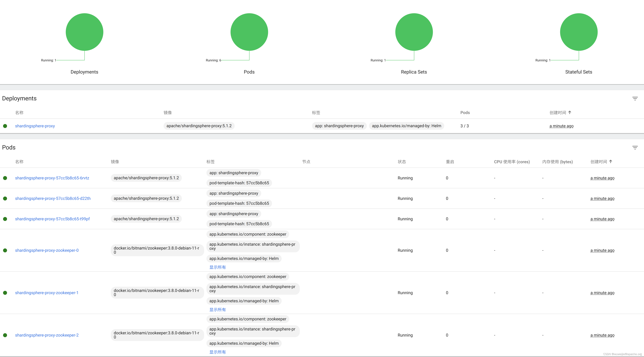Click status dot for zookeeper-0 pod

coord(5,250)
